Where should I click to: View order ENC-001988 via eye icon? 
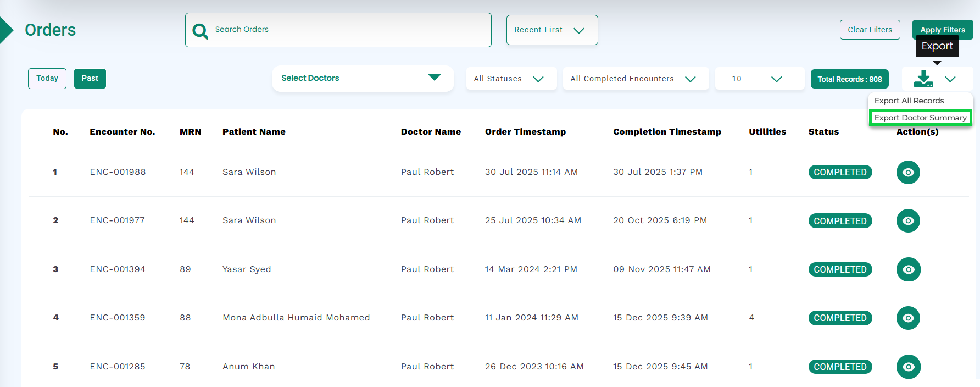coord(908,172)
